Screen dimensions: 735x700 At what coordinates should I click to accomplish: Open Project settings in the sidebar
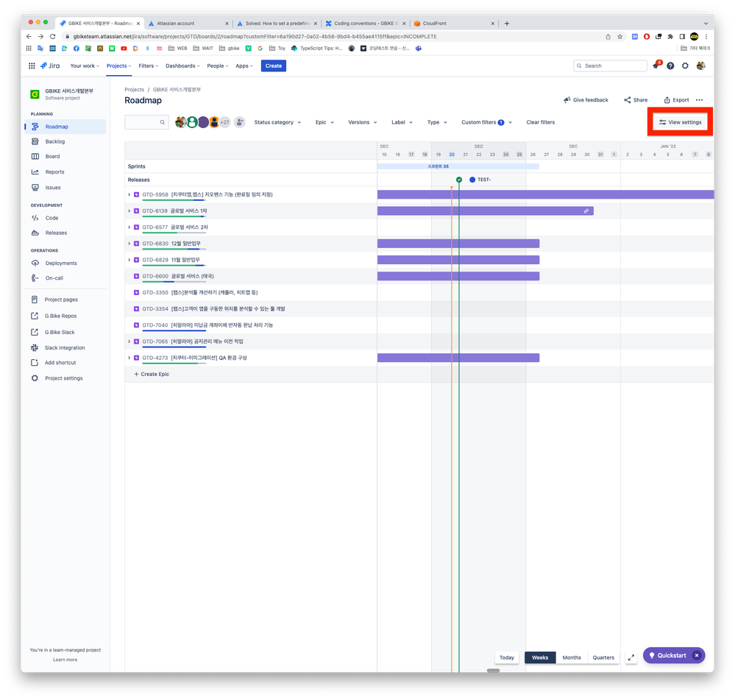(65, 378)
